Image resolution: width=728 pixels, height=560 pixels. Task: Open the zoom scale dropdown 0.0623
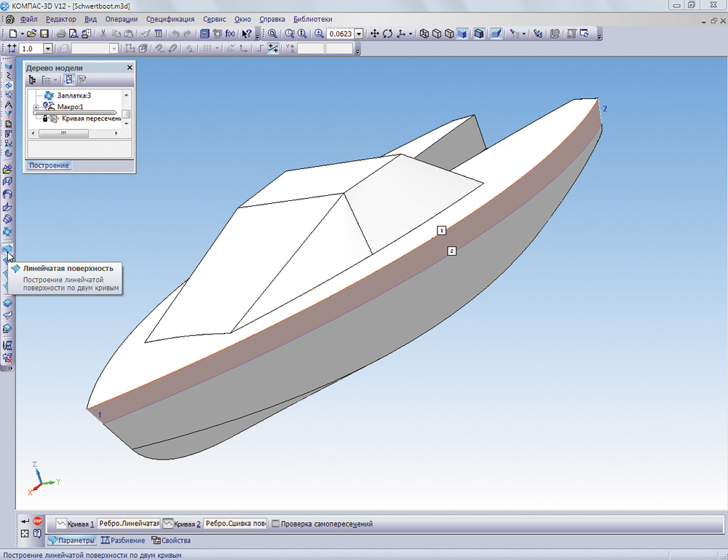tap(358, 33)
